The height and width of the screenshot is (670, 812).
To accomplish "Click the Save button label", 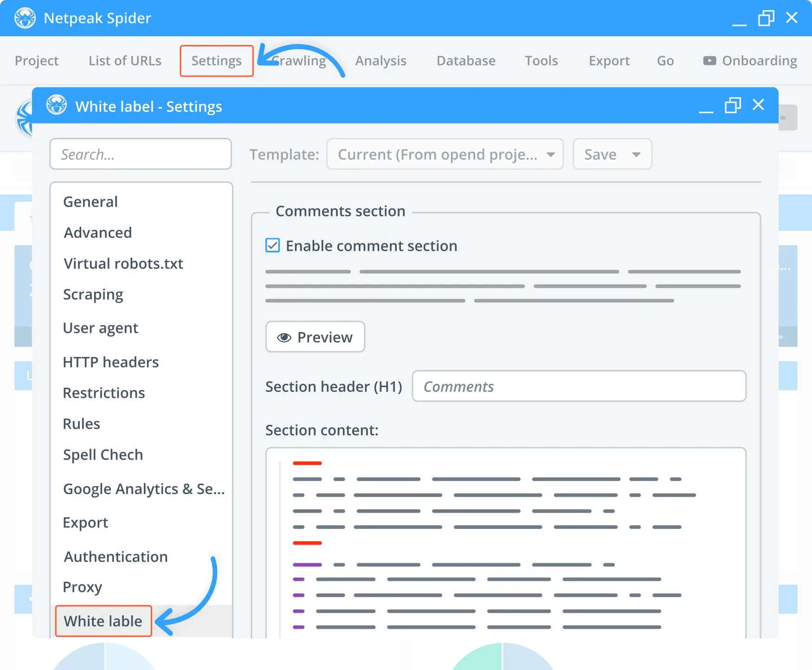I will coord(600,155).
